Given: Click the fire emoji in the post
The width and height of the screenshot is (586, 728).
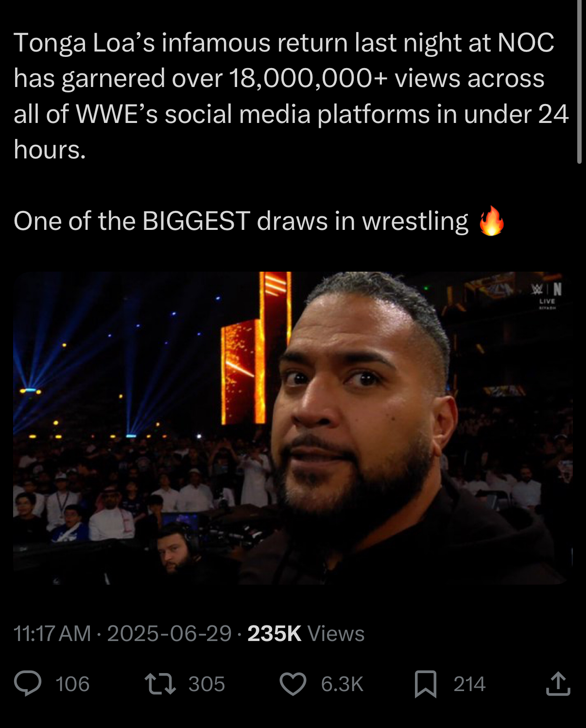Looking at the screenshot, I should coord(491,221).
